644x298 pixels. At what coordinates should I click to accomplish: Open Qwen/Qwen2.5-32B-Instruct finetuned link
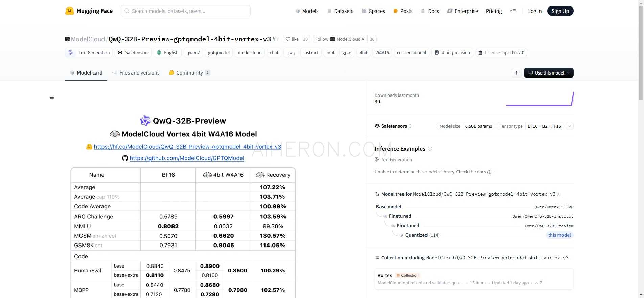click(543, 216)
